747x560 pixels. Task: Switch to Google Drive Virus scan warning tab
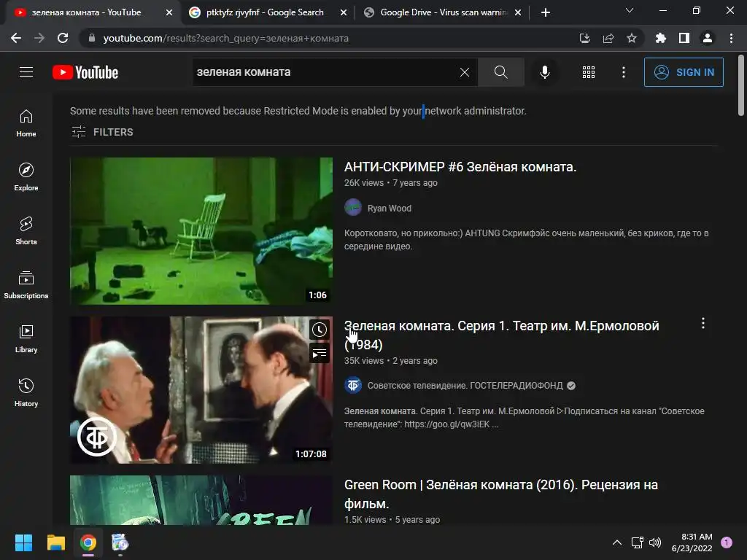444,12
